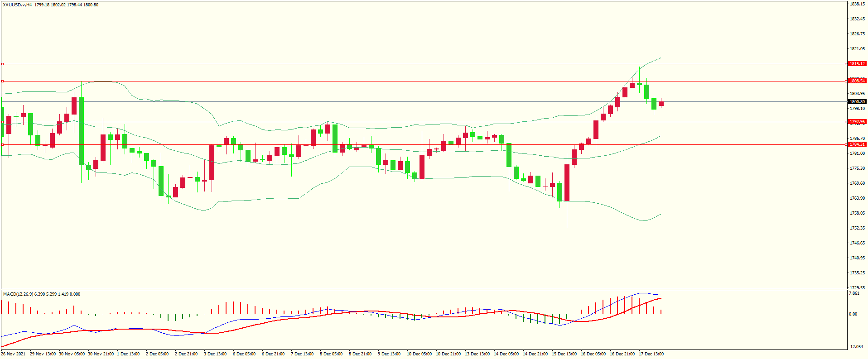Click the MACD scale value -12.054
This screenshot has height=359, width=868.
point(856,347)
